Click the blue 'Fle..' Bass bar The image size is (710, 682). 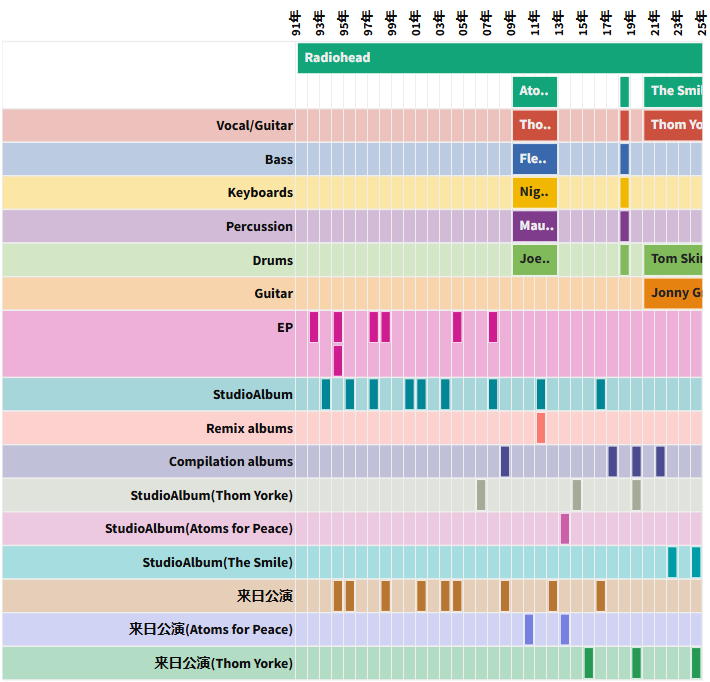(x=535, y=159)
